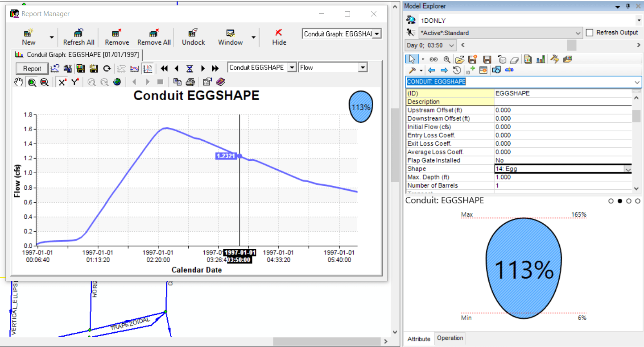Jump to last timestep with fast-forward icon
This screenshot has width=644, height=347.
tap(215, 68)
